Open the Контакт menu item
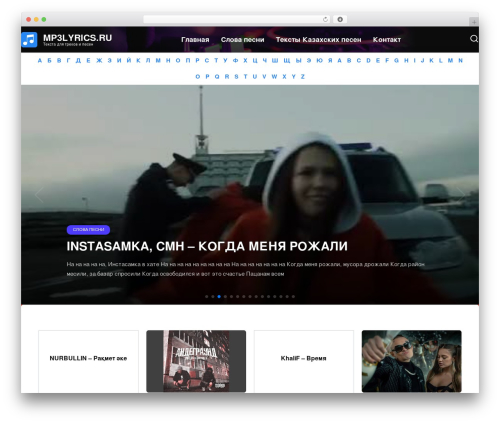 pos(387,40)
